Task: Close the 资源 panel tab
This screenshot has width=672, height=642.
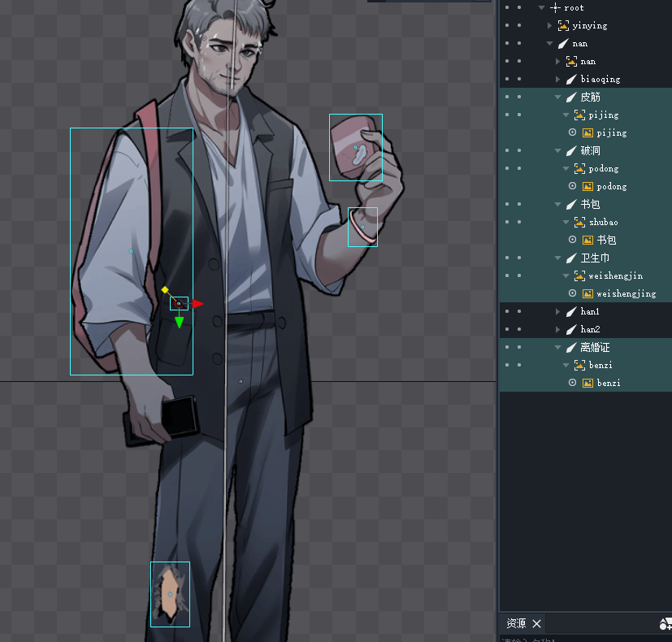Action: [536, 623]
